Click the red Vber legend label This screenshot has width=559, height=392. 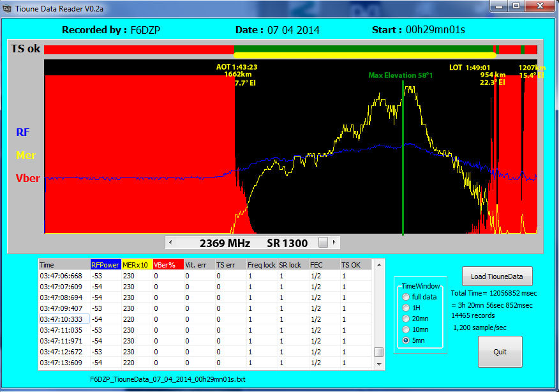tap(27, 179)
